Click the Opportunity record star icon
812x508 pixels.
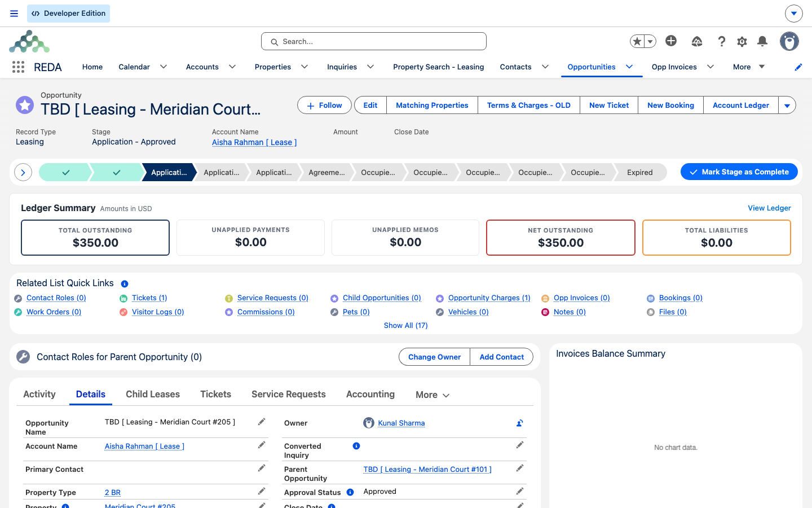(x=25, y=104)
